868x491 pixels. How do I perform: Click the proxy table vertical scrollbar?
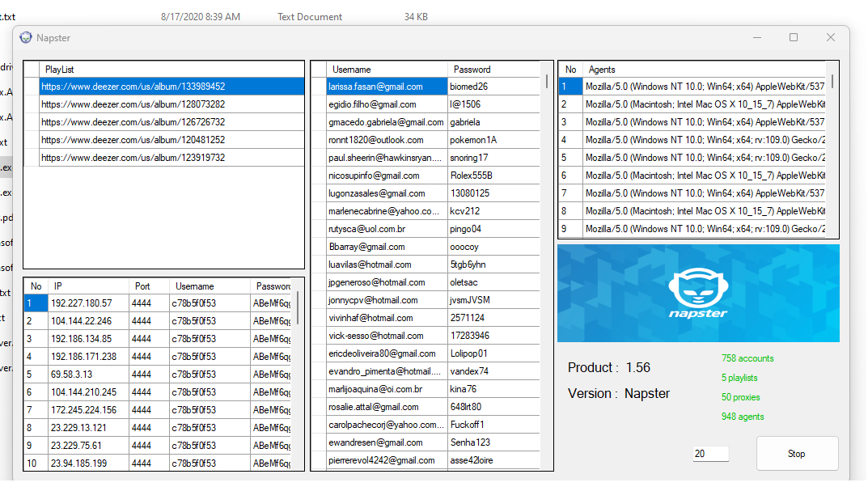click(297, 307)
